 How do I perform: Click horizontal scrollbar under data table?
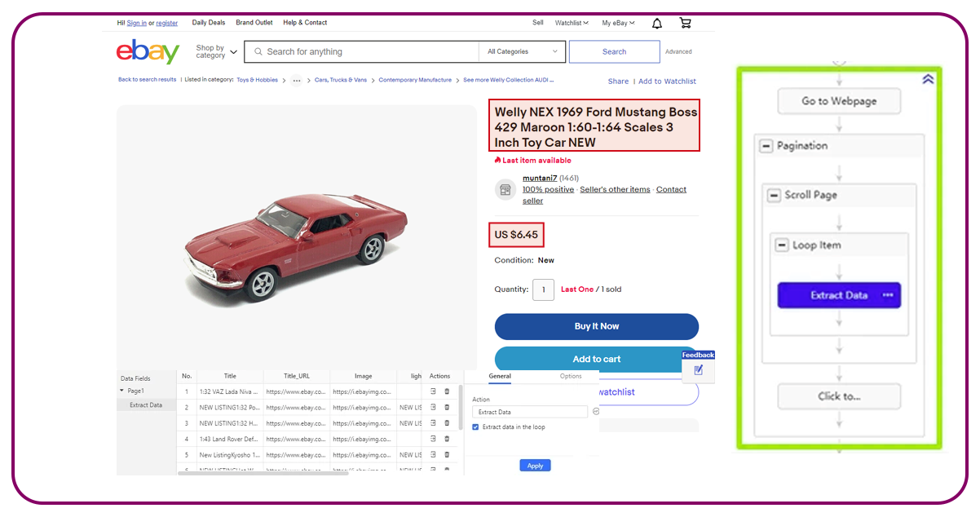263,473
